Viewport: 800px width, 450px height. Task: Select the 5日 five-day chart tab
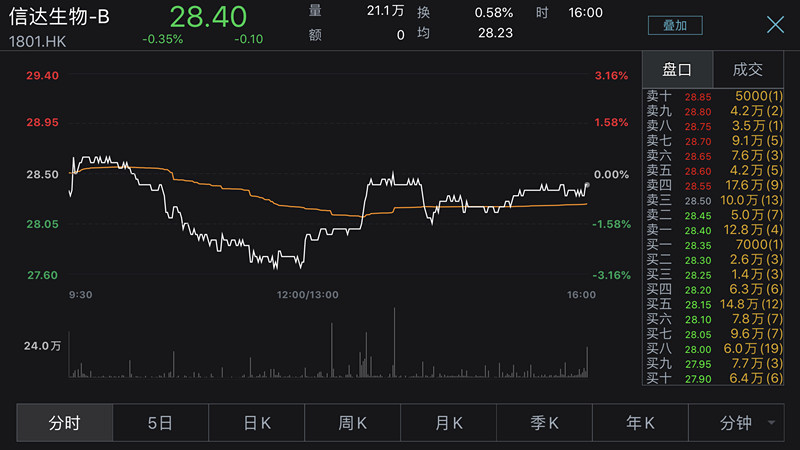pos(160,422)
